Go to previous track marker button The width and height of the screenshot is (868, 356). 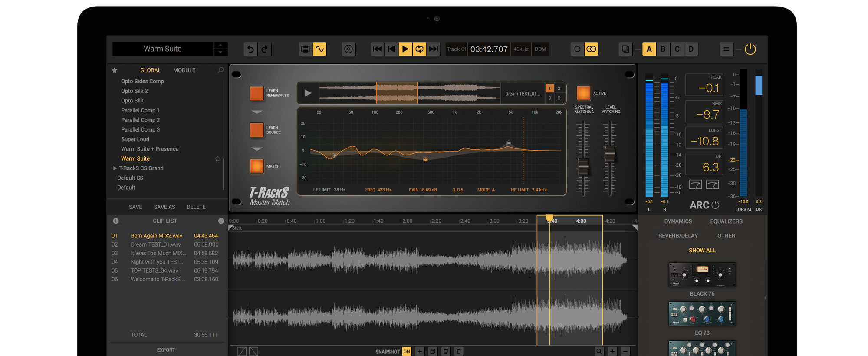391,49
